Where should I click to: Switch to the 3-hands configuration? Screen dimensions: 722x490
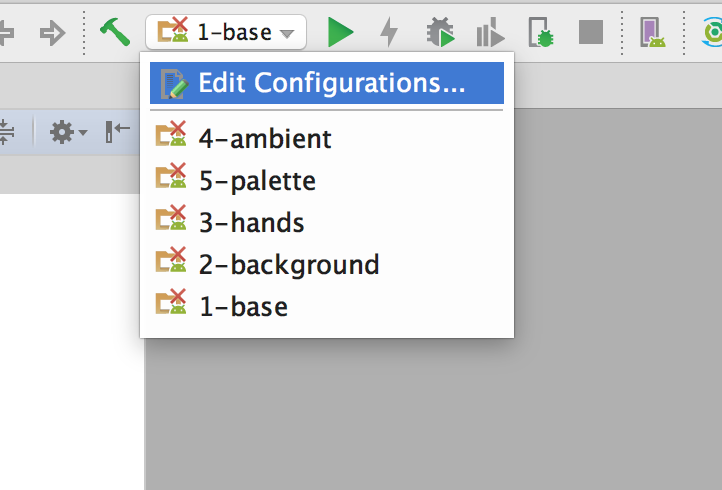[250, 222]
